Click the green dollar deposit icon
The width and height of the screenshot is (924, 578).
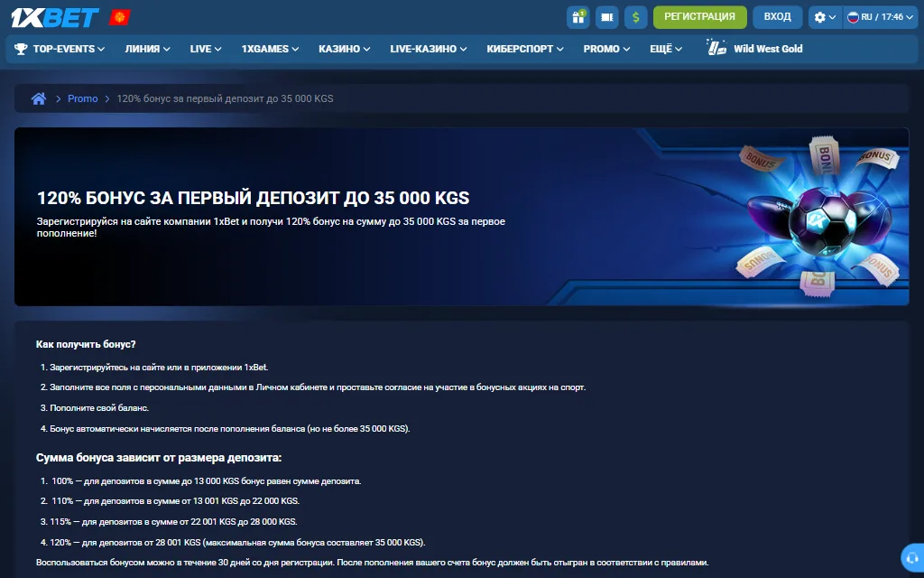pos(636,17)
